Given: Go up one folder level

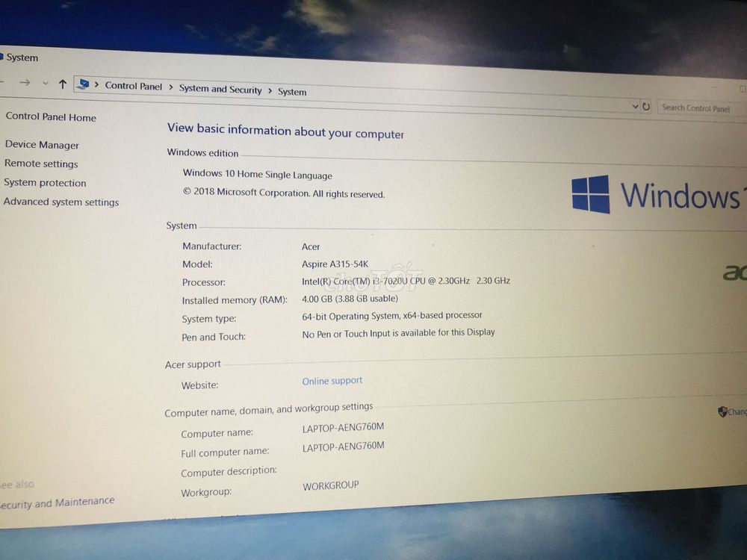Looking at the screenshot, I should [63, 84].
